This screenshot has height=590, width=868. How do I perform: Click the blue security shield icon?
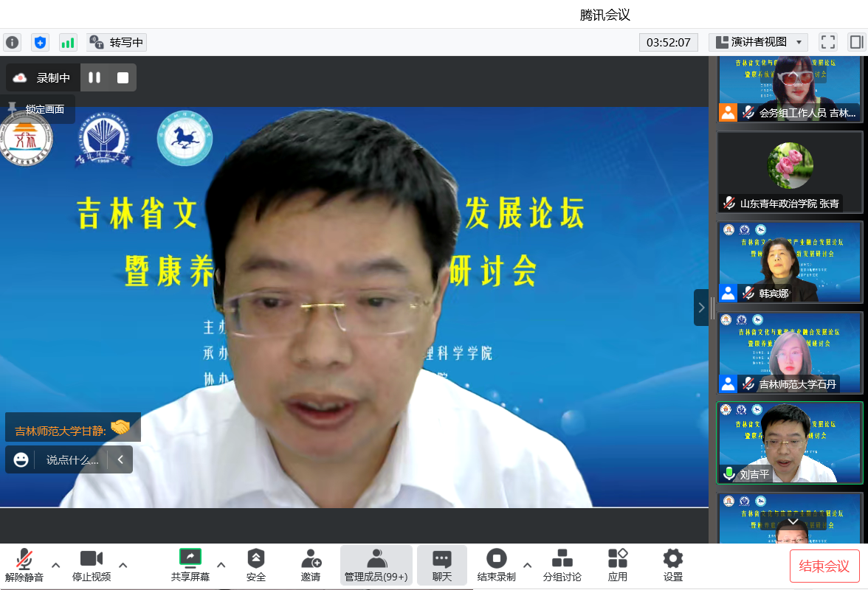click(40, 42)
